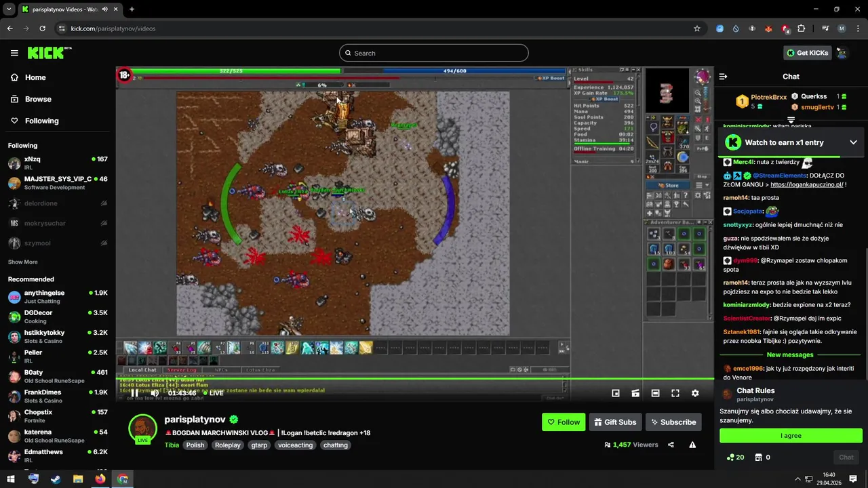Subscribe to the channel
This screenshot has width=868, height=488.
coord(673,422)
